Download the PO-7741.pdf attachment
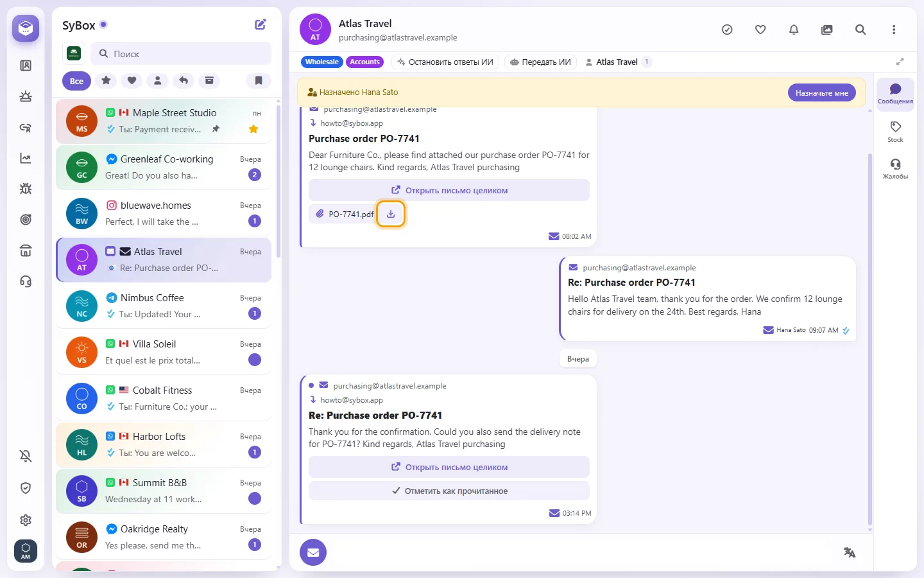Viewport: 924px width, 578px height. (391, 214)
